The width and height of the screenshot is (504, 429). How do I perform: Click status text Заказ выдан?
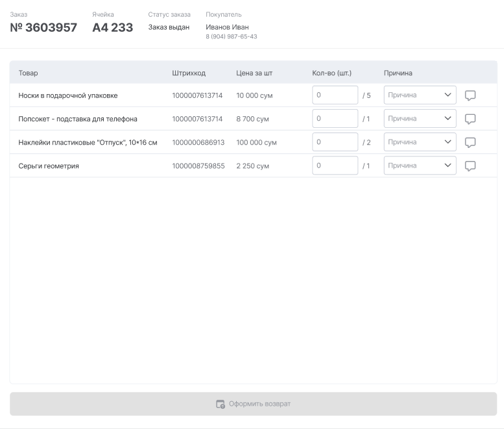click(x=169, y=27)
